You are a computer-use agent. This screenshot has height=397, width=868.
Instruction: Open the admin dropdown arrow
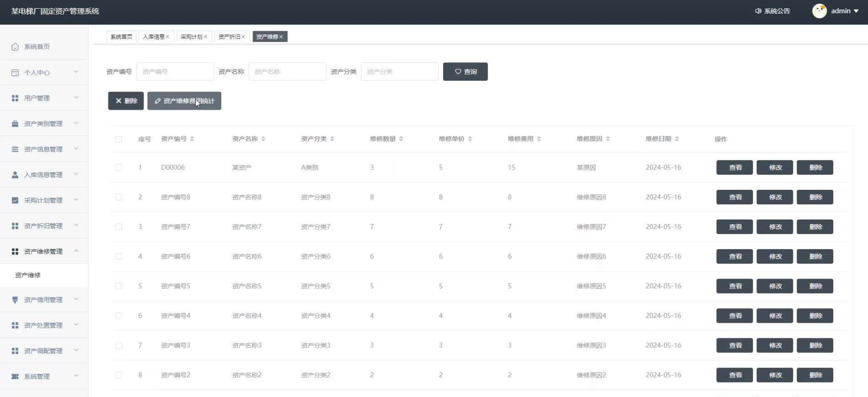856,11
